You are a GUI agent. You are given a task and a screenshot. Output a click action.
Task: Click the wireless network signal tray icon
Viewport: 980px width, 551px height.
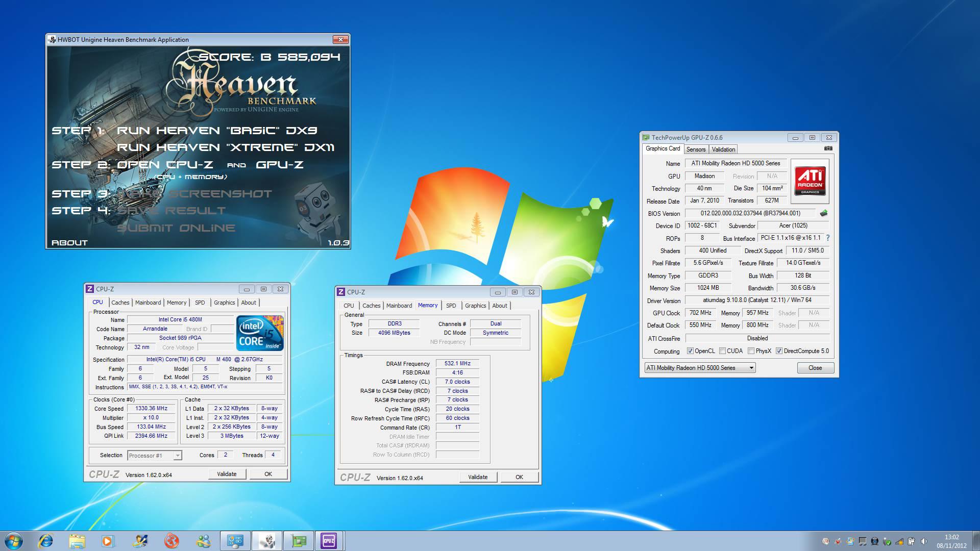[899, 541]
